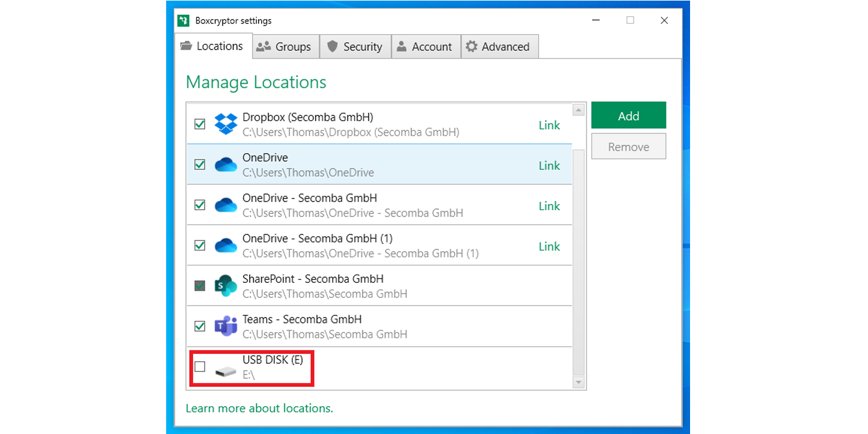Select the USB DISK (E) row name
The height and width of the screenshot is (434, 868).
click(273, 360)
